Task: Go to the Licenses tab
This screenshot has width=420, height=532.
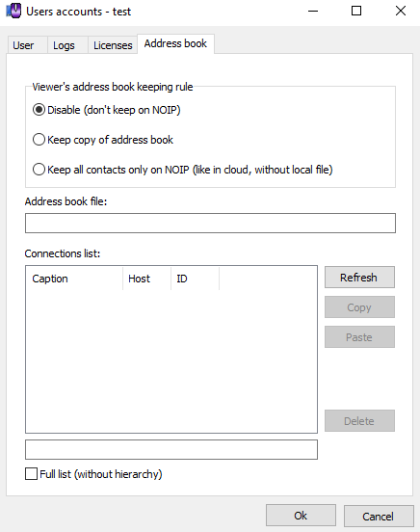Action: (113, 45)
